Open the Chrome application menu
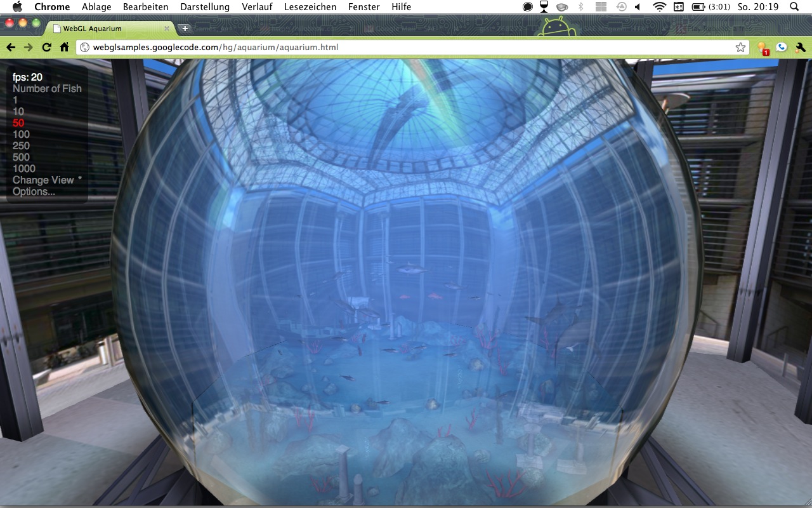 [x=52, y=7]
